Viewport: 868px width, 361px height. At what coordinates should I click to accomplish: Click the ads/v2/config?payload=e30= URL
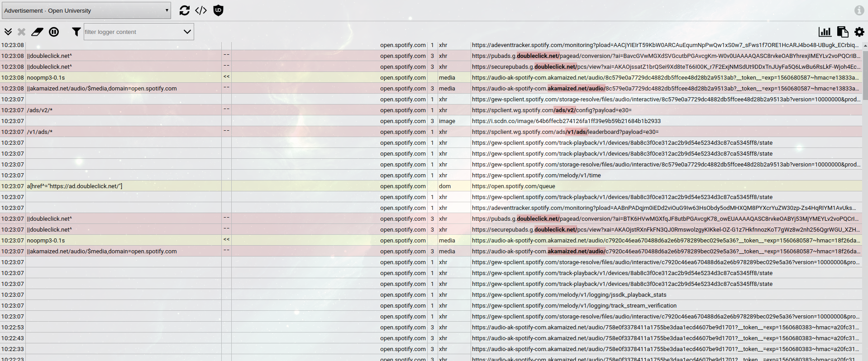point(552,110)
